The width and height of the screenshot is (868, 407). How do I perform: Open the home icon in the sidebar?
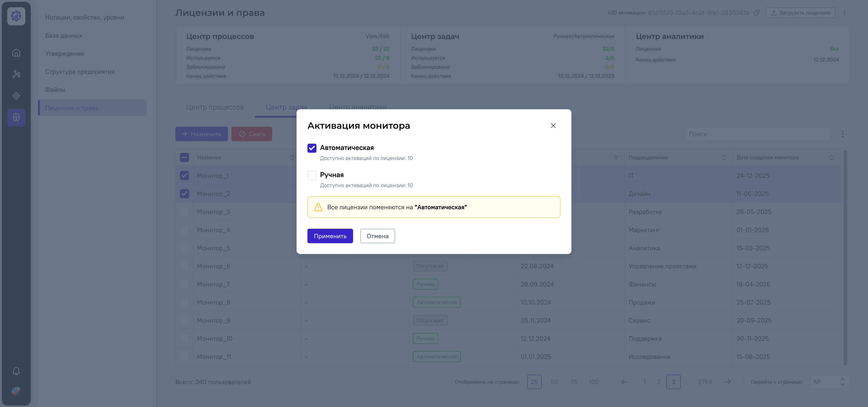pyautogui.click(x=16, y=53)
